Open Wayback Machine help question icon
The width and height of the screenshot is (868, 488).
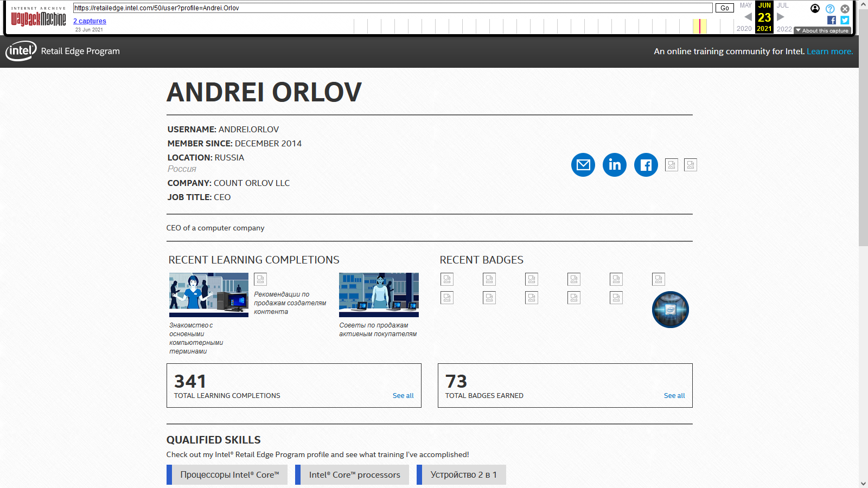830,9
